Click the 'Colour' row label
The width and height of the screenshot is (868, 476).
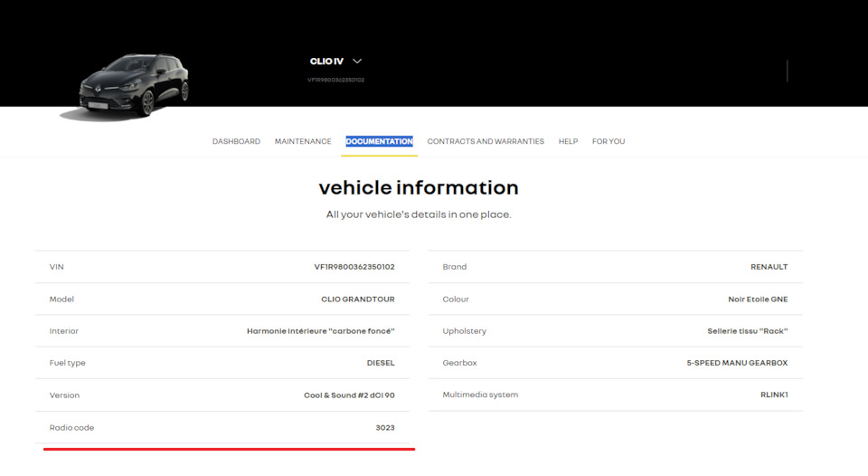456,299
